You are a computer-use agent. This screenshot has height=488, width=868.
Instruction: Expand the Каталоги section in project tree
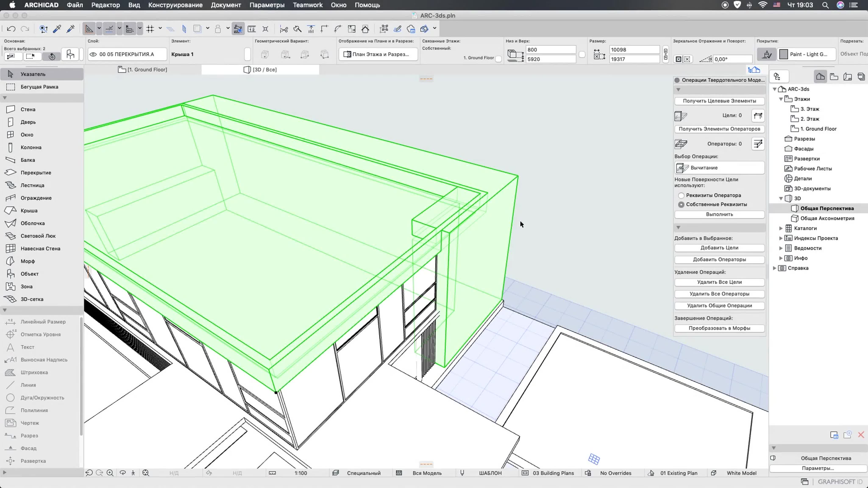[780, 228]
